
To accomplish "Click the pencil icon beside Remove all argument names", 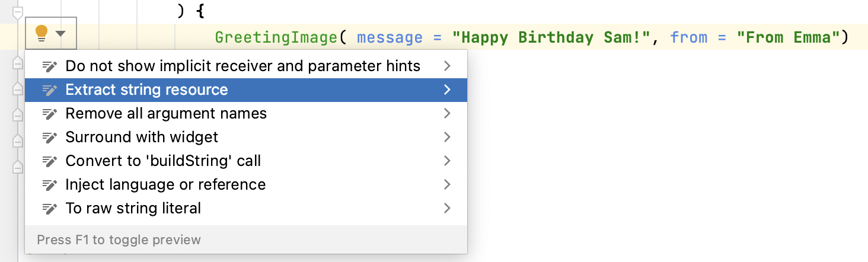I will pos(50,114).
